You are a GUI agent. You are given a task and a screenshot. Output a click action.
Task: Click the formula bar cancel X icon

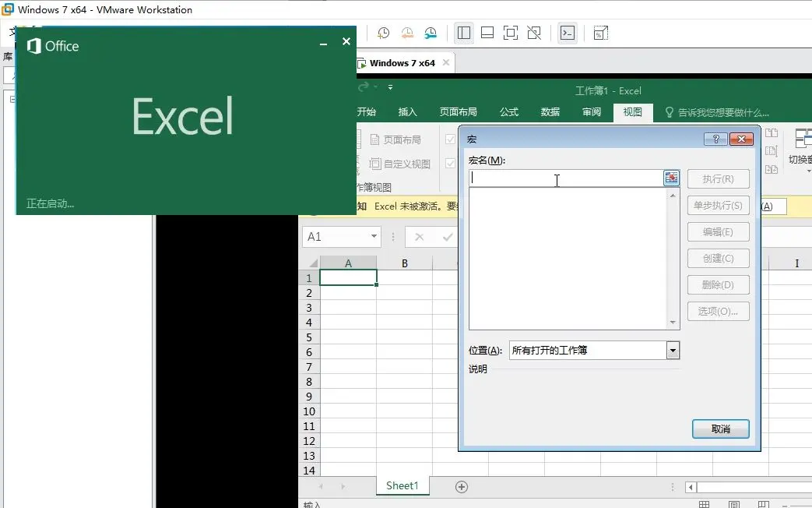coord(420,237)
